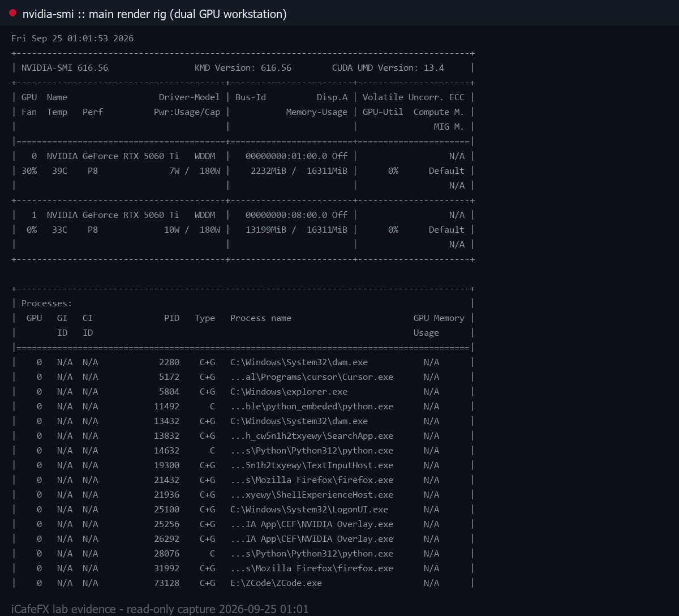Select the explorer.exe process line
Image resolution: width=679 pixels, height=616 pixels.
pos(243,392)
